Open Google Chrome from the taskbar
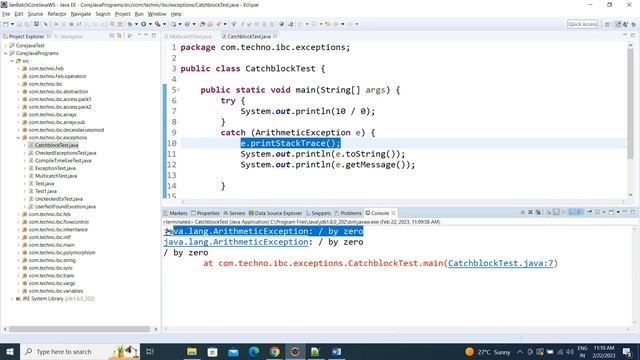 pos(275,351)
